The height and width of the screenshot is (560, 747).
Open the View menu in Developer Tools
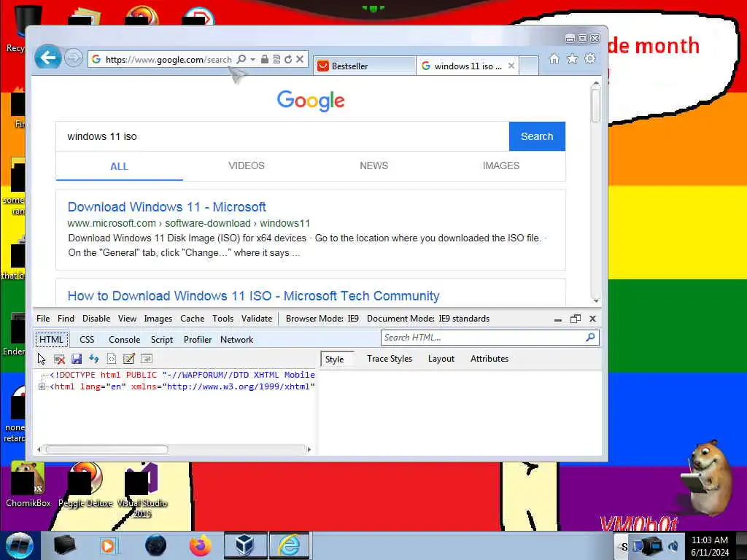(127, 319)
